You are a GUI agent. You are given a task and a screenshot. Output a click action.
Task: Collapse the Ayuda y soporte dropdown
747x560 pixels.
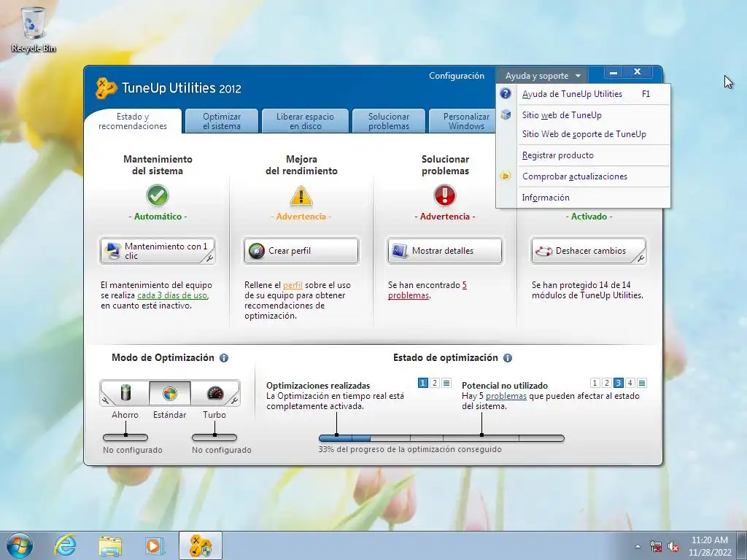tap(543, 76)
